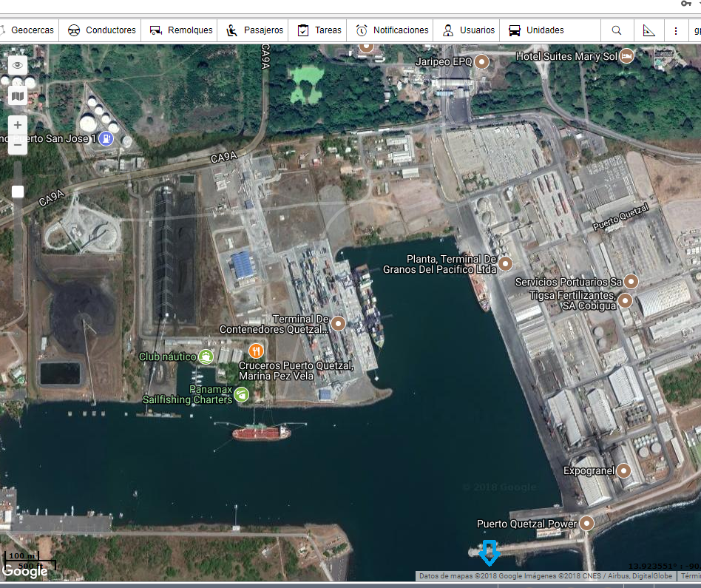
Task: Select the Cruceros Puerto Quetzal restaurant pin
Action: (257, 351)
